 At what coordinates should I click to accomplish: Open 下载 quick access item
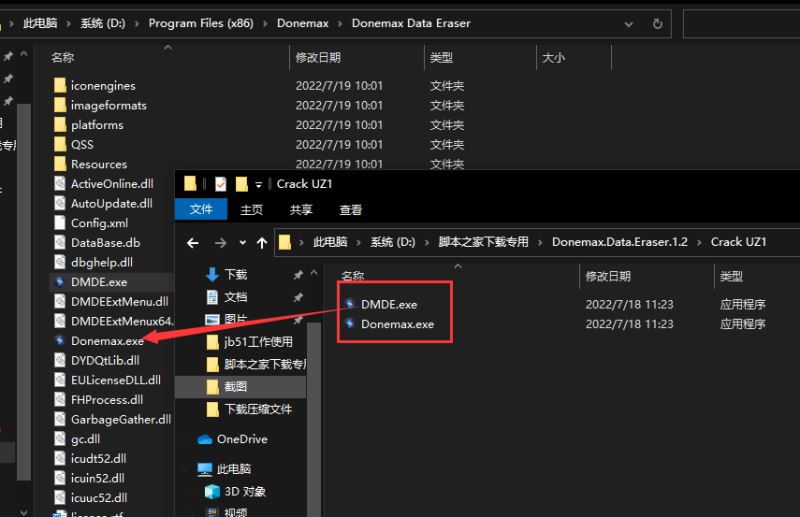pos(236,275)
